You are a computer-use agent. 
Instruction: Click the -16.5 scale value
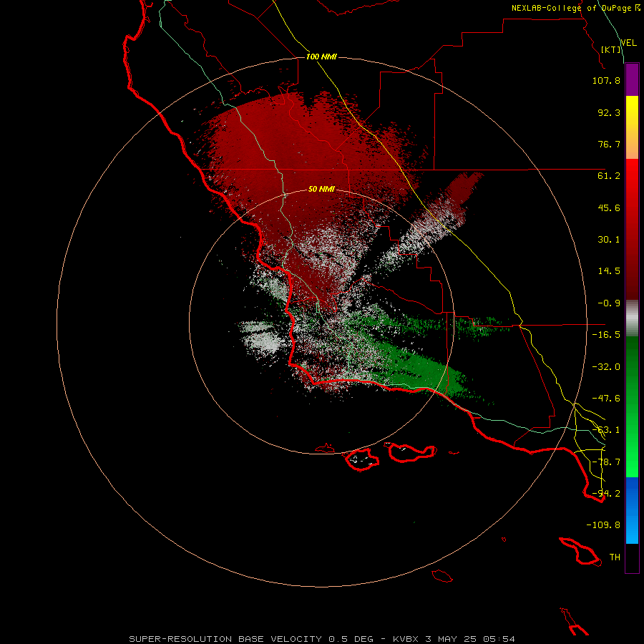click(x=606, y=335)
